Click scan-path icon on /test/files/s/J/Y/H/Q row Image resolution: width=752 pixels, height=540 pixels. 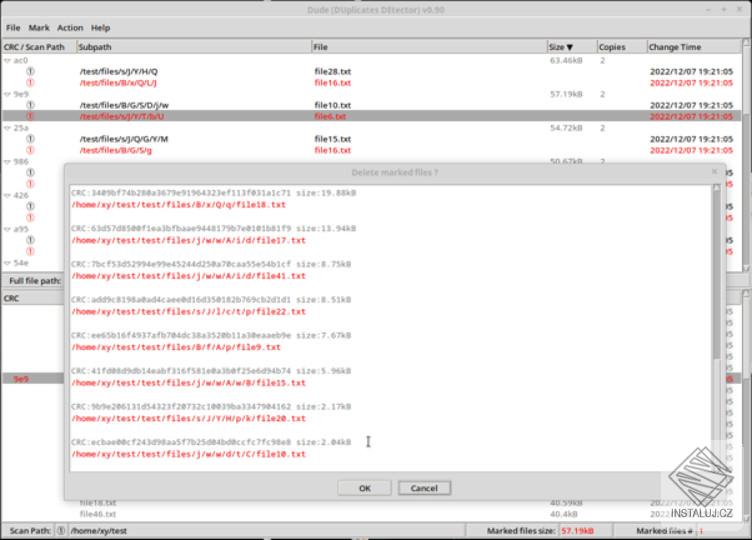click(30, 71)
